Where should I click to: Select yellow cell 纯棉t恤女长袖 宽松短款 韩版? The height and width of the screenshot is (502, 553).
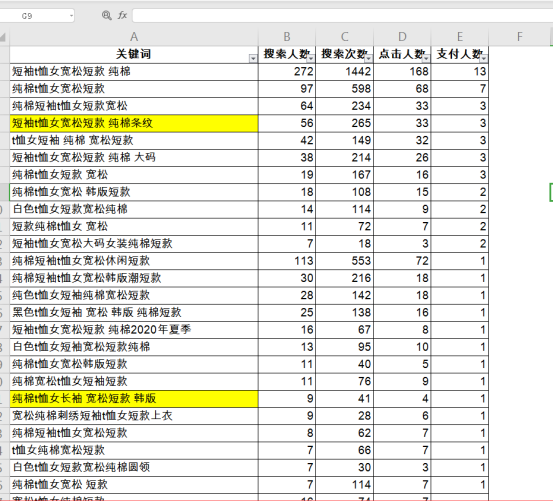click(x=134, y=399)
